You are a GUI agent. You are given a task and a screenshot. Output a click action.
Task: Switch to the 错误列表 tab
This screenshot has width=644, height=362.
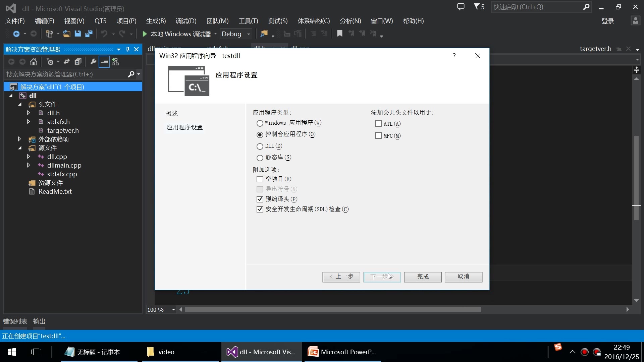(x=15, y=321)
